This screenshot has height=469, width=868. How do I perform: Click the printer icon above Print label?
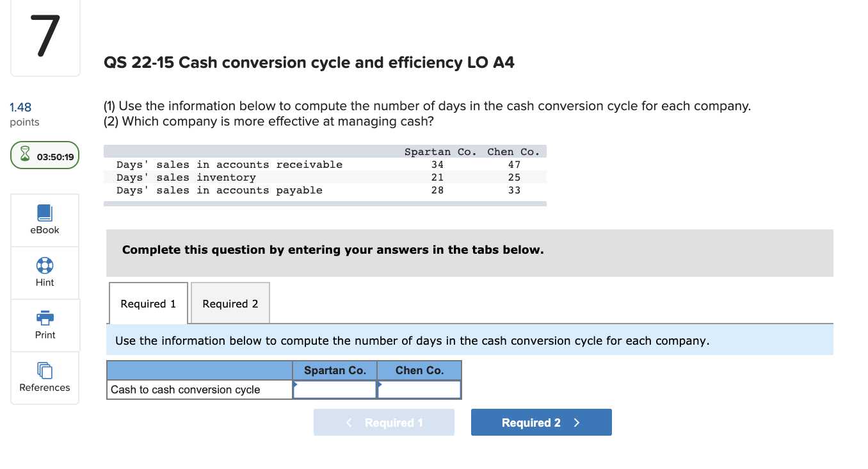(x=44, y=317)
